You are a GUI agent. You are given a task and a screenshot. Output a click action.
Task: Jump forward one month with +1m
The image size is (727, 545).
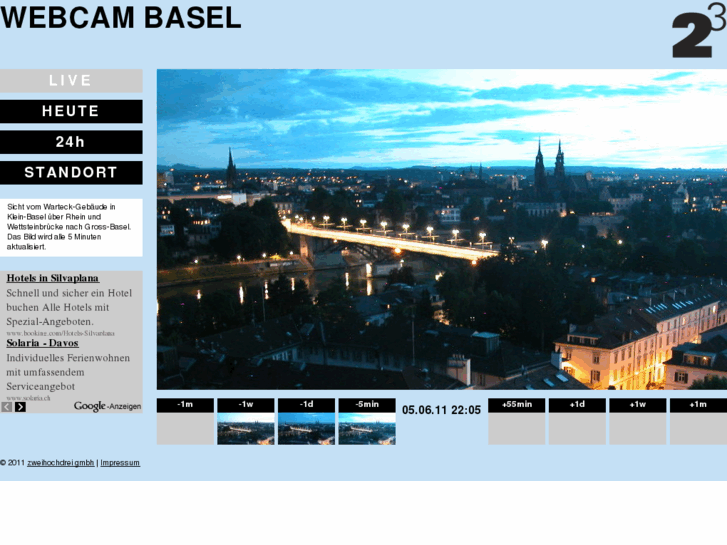[x=698, y=405]
